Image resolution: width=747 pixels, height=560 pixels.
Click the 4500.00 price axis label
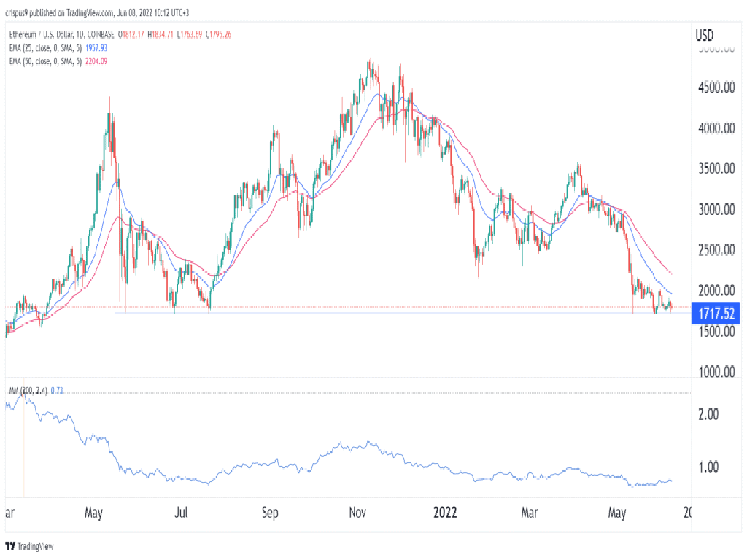[x=713, y=87]
